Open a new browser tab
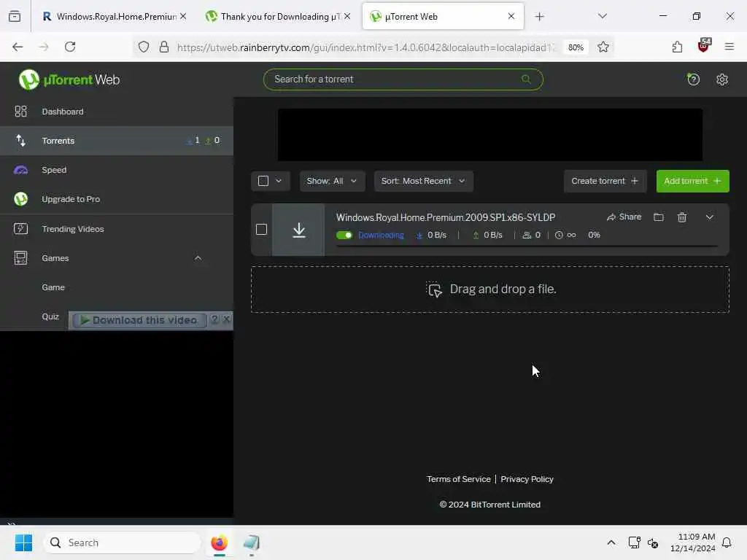The image size is (747, 560). (x=539, y=17)
